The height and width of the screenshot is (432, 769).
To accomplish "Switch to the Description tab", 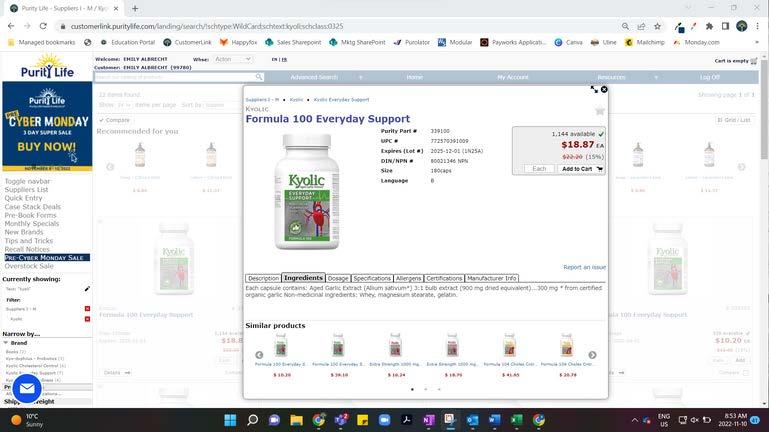I will click(x=263, y=278).
